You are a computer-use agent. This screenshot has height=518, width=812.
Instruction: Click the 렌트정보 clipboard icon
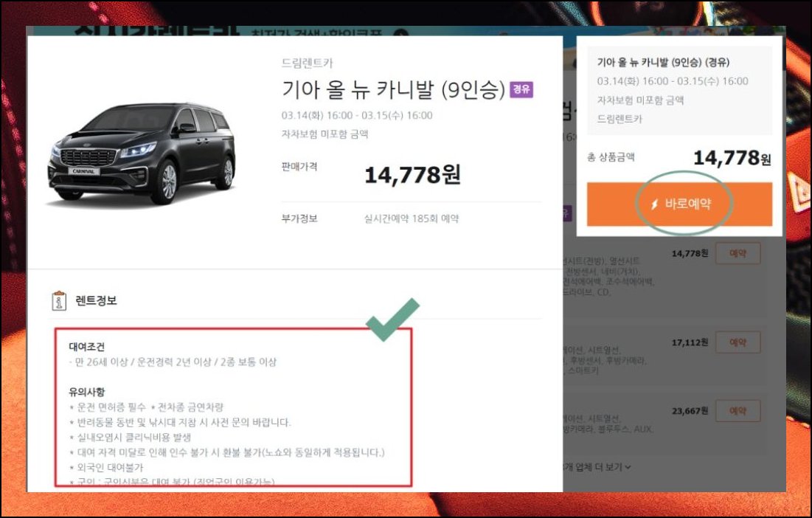pos(59,300)
